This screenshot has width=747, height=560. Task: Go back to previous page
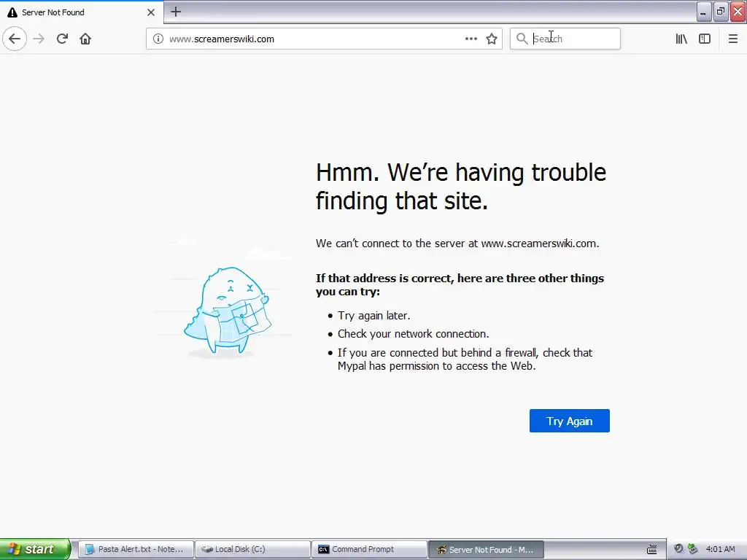pyautogui.click(x=15, y=39)
